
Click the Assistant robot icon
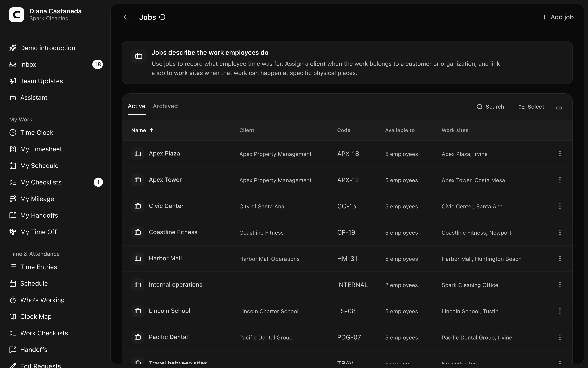[13, 98]
